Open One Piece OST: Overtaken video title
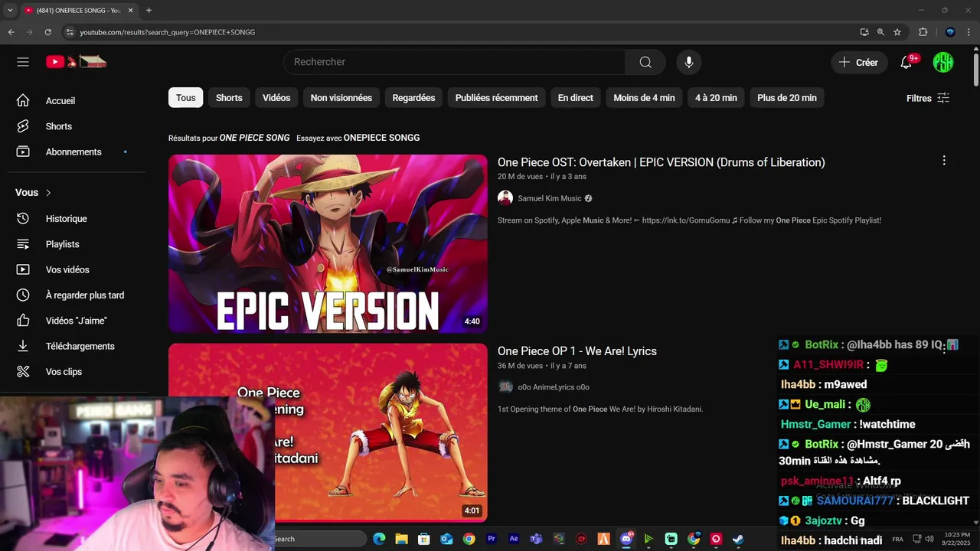 661,162
